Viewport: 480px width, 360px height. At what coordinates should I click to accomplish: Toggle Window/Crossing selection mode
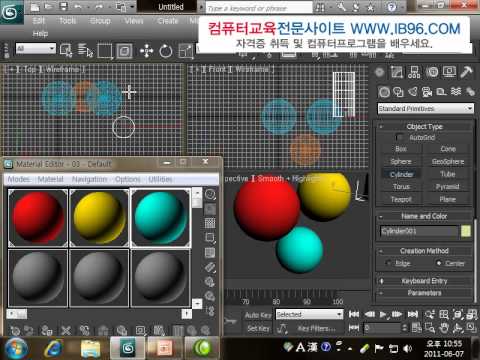(x=124, y=51)
